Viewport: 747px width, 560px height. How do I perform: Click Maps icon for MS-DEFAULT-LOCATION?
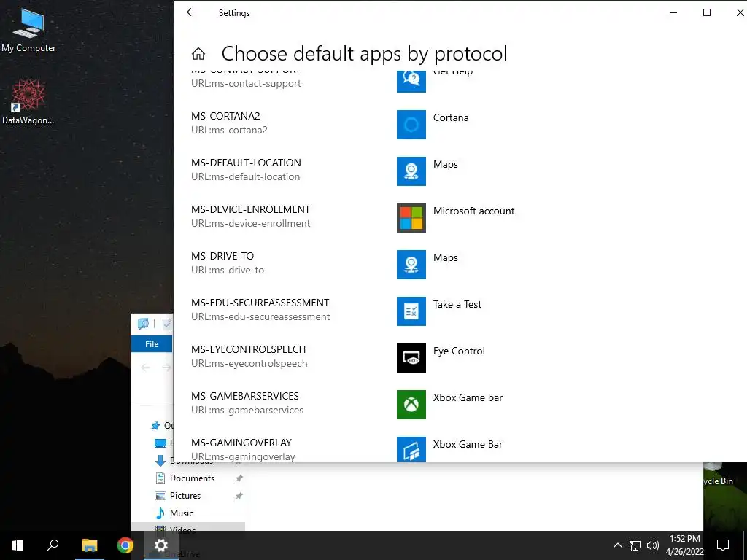(411, 171)
